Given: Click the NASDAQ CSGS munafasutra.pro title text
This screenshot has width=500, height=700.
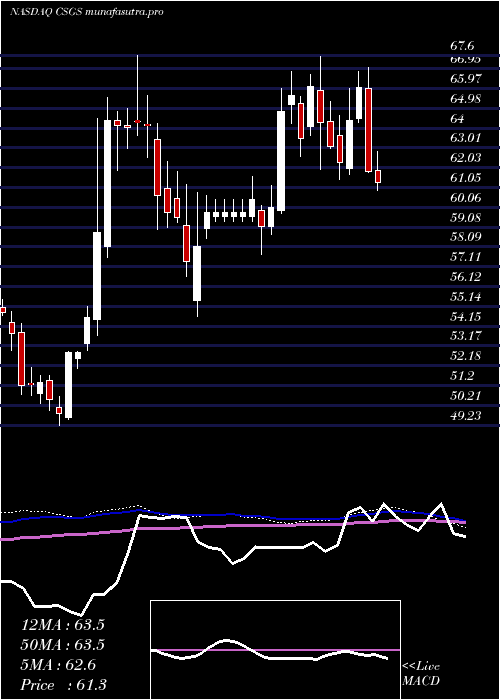Looking at the screenshot, I should (86, 12).
